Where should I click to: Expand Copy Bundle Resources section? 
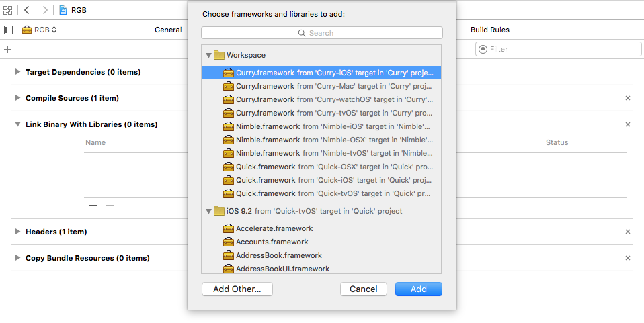[17, 258]
